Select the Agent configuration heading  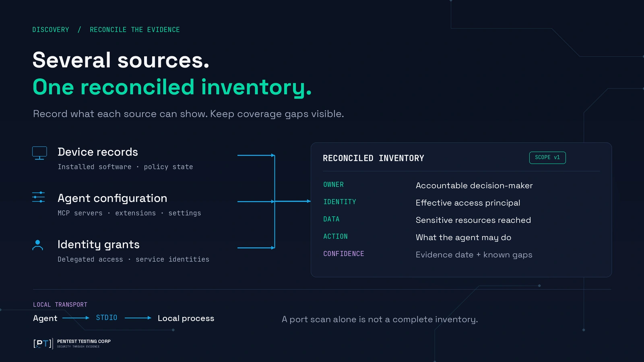coord(112,198)
